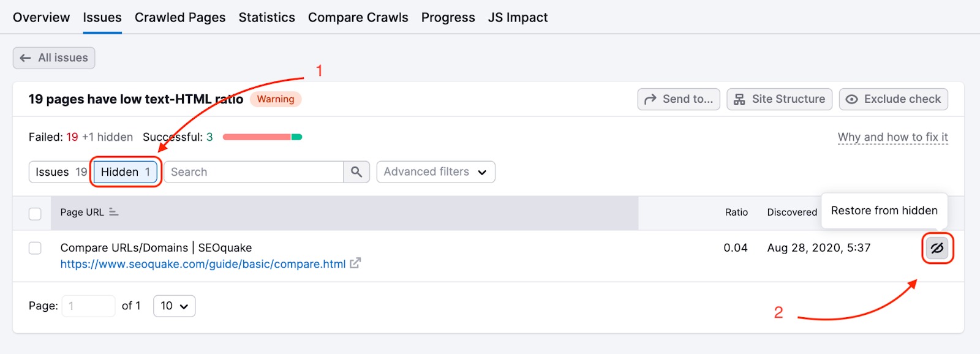Screen dimensions: 980x354
Task: Open the rows-per-page 10 dropdown
Action: coord(174,306)
